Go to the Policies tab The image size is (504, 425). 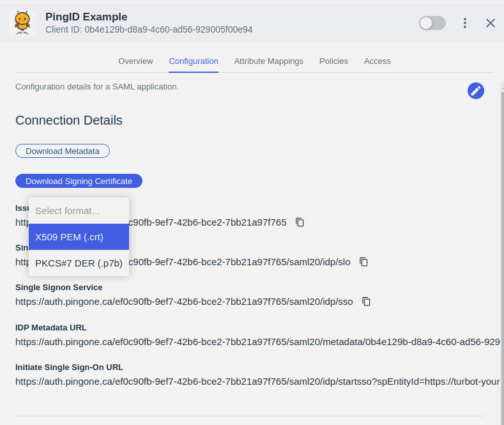click(x=333, y=61)
